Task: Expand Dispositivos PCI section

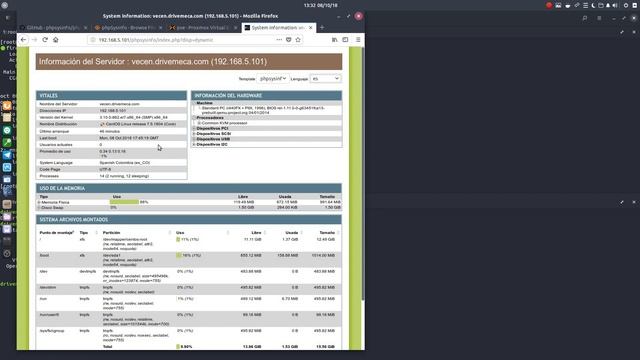Action: [195, 128]
